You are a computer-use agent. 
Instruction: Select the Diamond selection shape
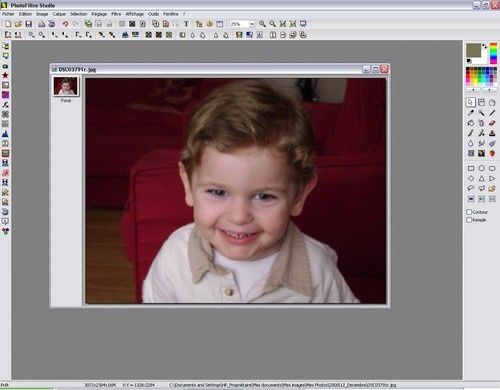pos(471,179)
